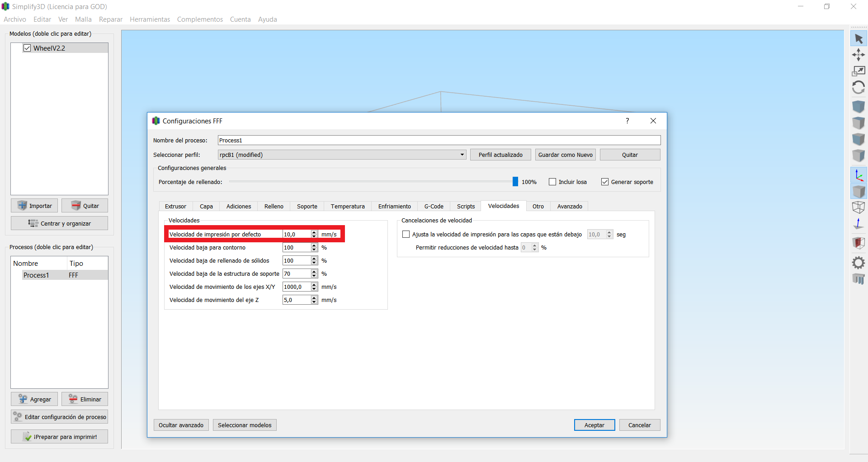Viewport: 868px width, 462px height.
Task: Decrease velocidad de movimiento ejes X/Y
Action: (314, 289)
